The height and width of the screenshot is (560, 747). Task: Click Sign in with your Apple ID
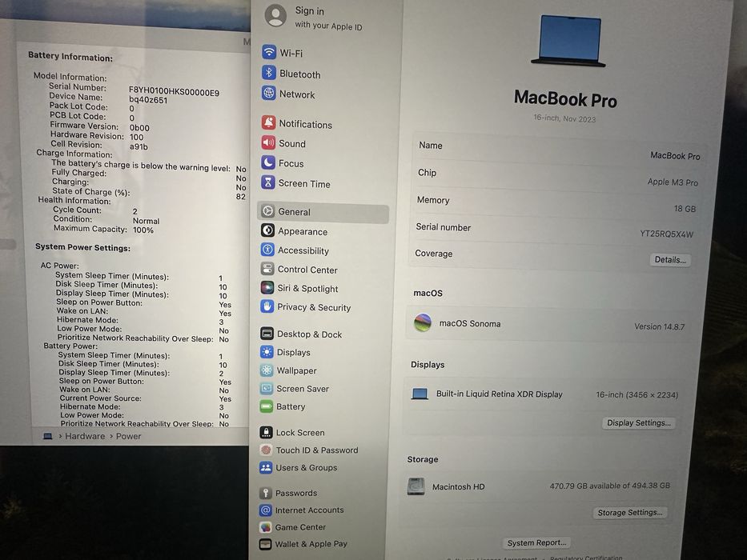328,18
